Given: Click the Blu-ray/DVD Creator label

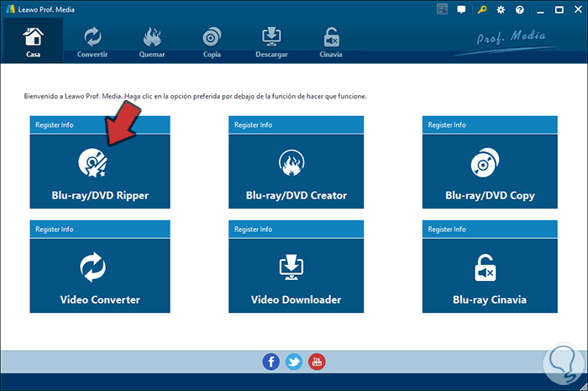Looking at the screenshot, I should point(297,195).
